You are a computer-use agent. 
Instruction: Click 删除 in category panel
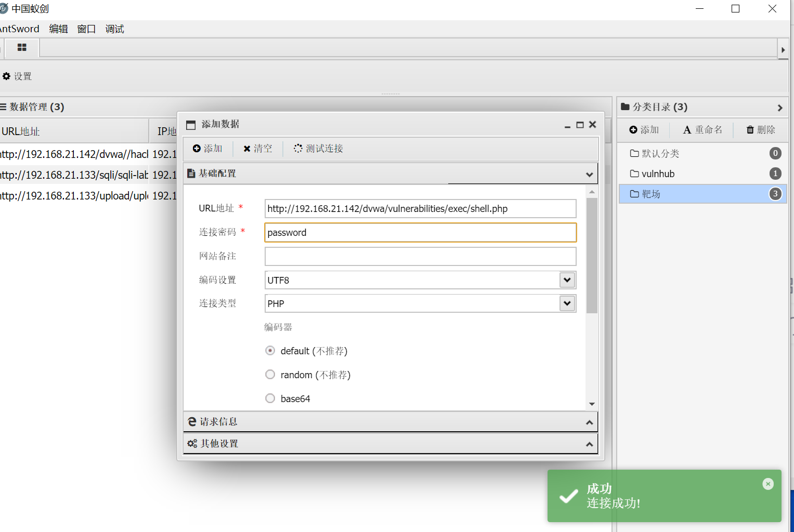[x=761, y=130]
